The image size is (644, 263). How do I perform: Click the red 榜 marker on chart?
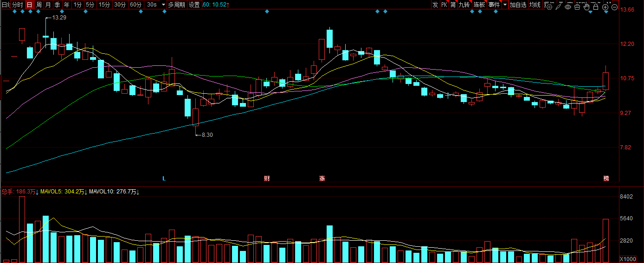[606, 178]
